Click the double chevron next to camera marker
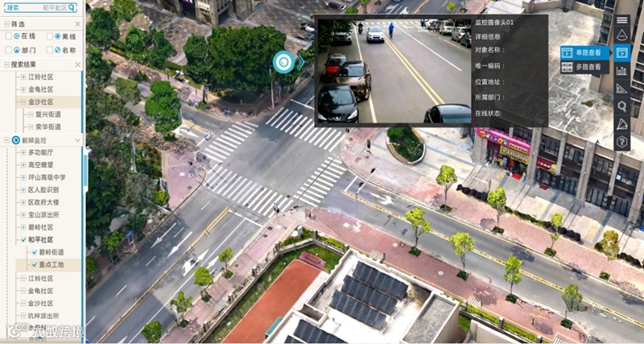 point(301,62)
